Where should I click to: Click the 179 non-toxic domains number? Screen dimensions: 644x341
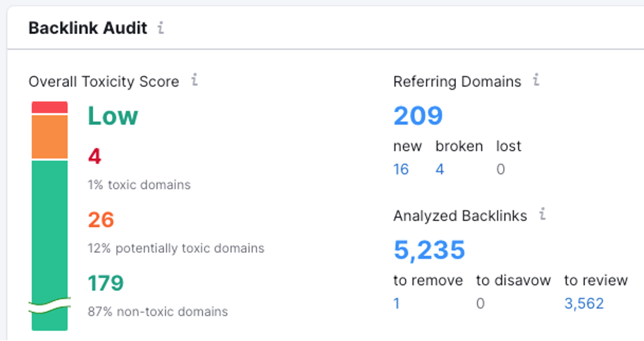pyautogui.click(x=106, y=283)
